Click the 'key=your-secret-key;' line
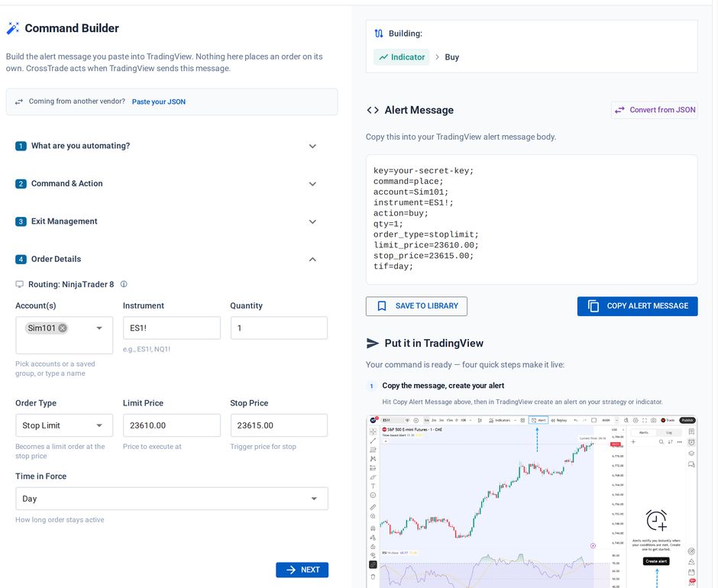 [424, 171]
